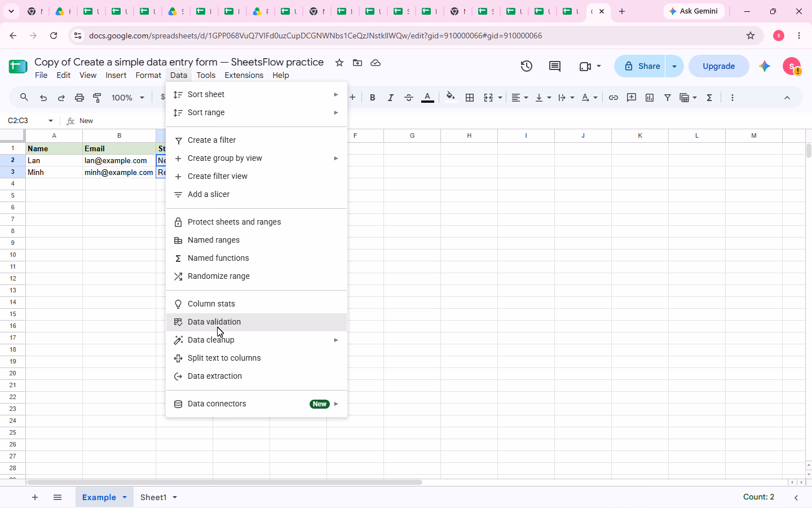The image size is (812, 508).
Task: Open the Name box dropdown arrow
Action: 51,121
